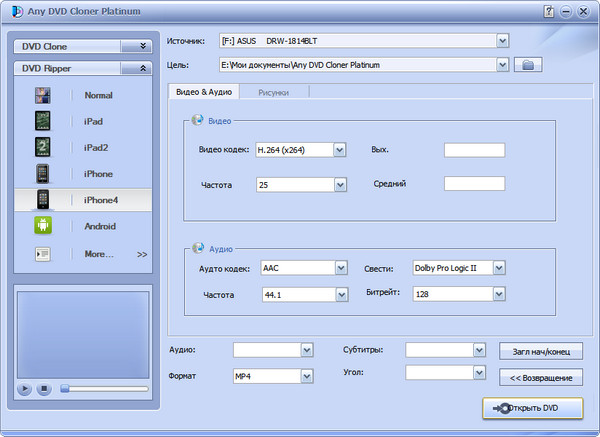Open the More profiles list icon

point(43,254)
